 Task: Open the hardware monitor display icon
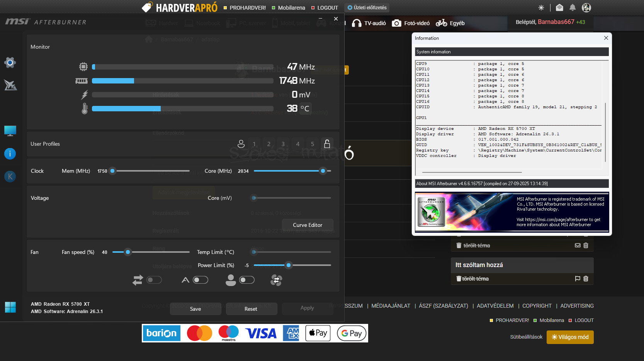10,131
